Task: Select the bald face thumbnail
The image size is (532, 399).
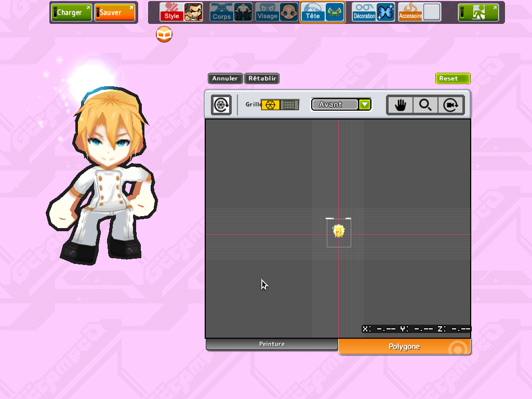Action: 289,12
